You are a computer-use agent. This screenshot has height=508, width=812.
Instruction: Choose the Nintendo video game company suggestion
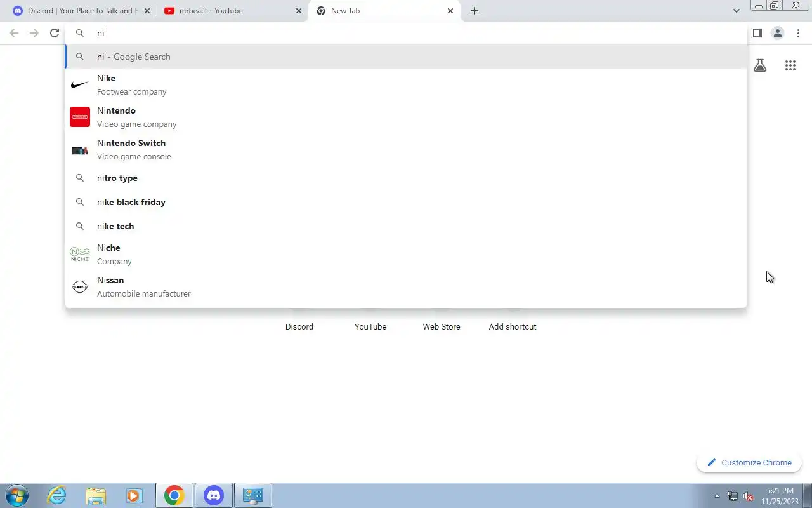tap(406, 117)
